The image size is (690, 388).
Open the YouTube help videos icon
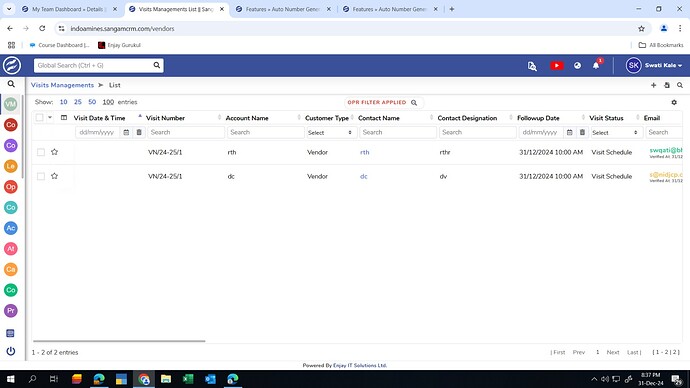(557, 66)
